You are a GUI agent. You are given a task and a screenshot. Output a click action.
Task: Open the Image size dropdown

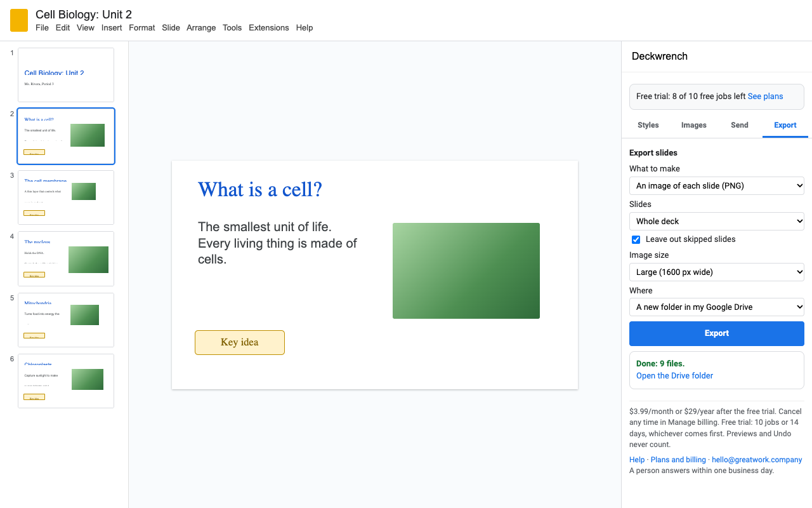[x=717, y=272]
